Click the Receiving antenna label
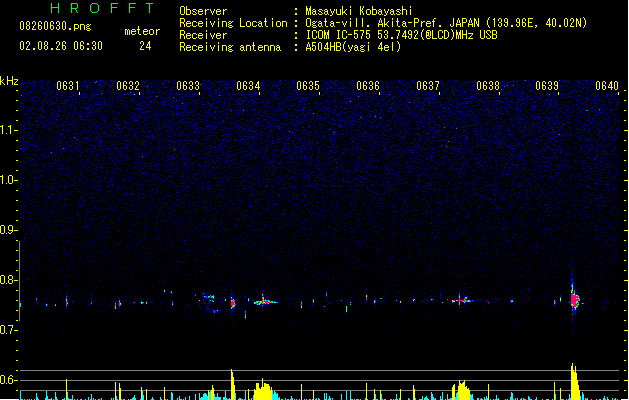This screenshot has width=629, height=400. [x=230, y=47]
